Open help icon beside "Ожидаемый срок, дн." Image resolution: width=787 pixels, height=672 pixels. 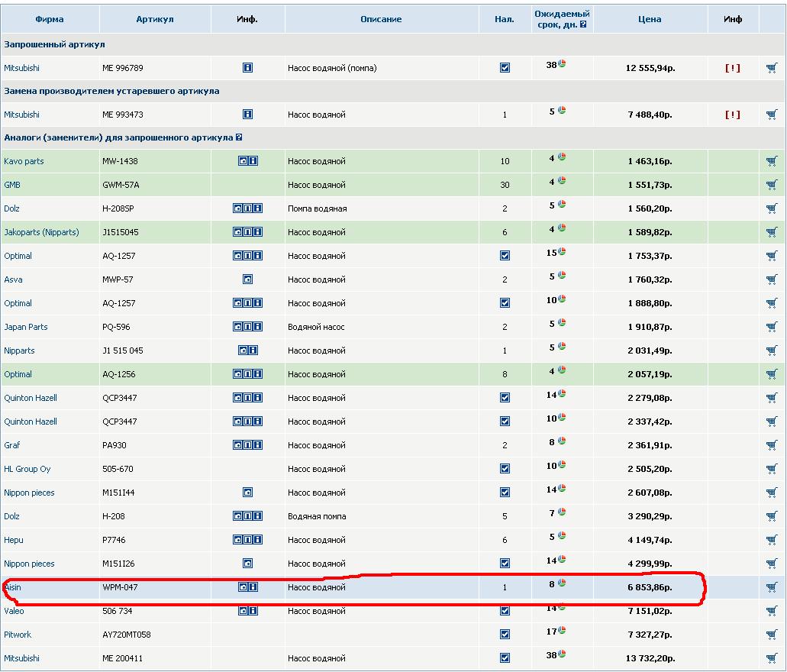583,24
